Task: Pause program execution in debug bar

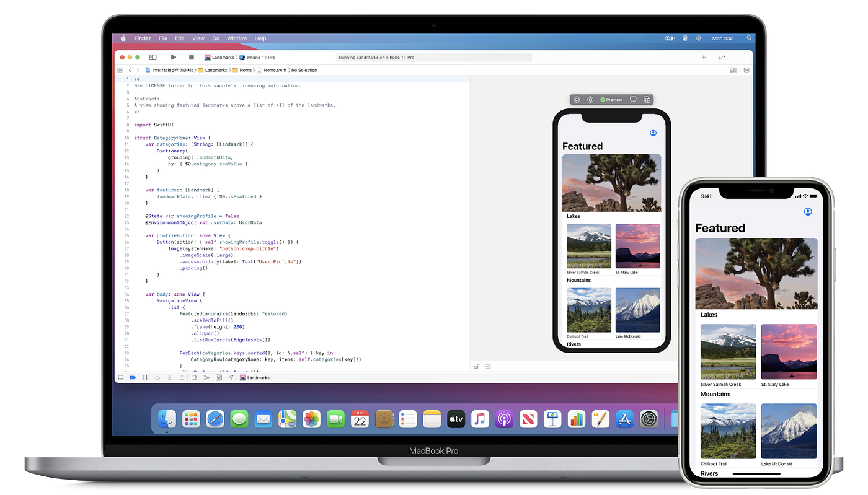Action: (145, 377)
